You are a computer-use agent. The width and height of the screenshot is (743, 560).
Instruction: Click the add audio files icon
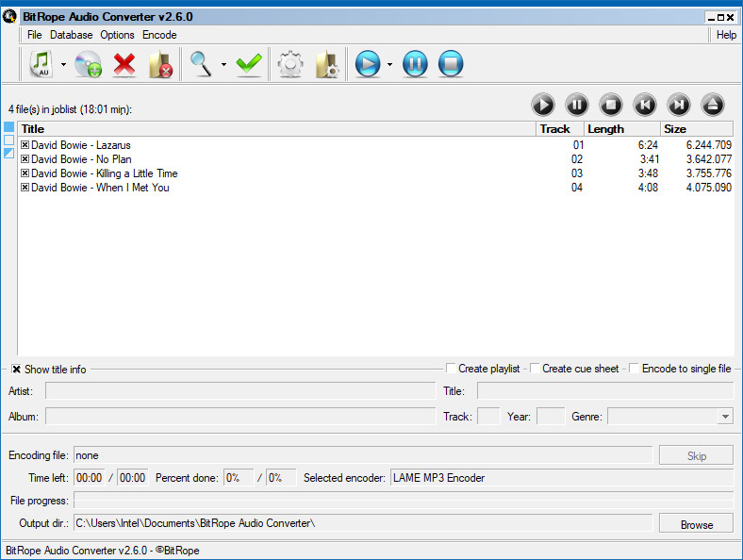[41, 64]
